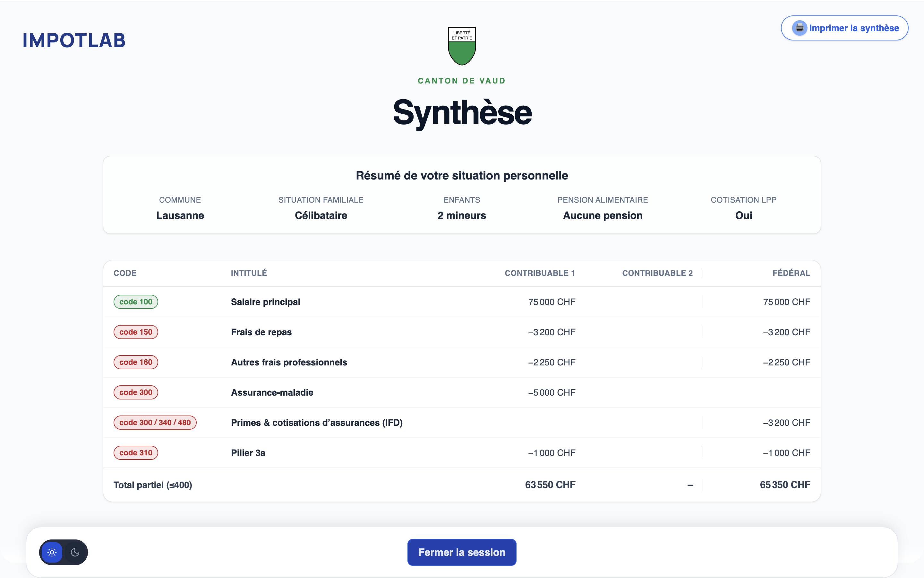The image size is (924, 578).
Task: Click the Lausanne commune value
Action: click(180, 215)
